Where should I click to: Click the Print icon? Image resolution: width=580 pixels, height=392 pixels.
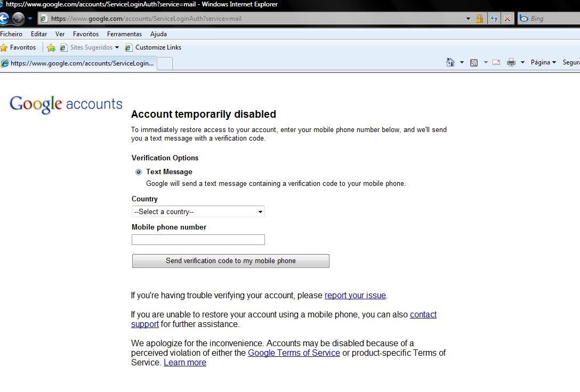[x=511, y=62]
